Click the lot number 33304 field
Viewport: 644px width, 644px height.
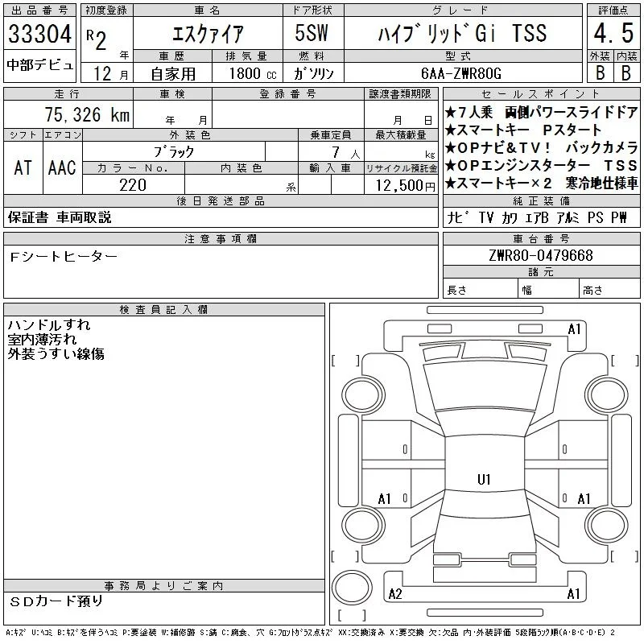pyautogui.click(x=39, y=34)
